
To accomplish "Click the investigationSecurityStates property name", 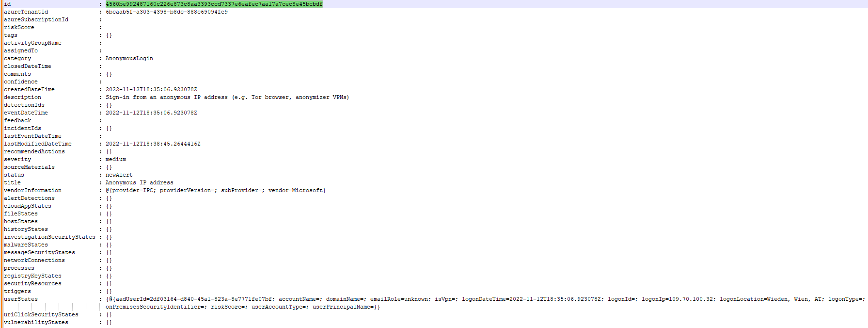I will [x=49, y=237].
